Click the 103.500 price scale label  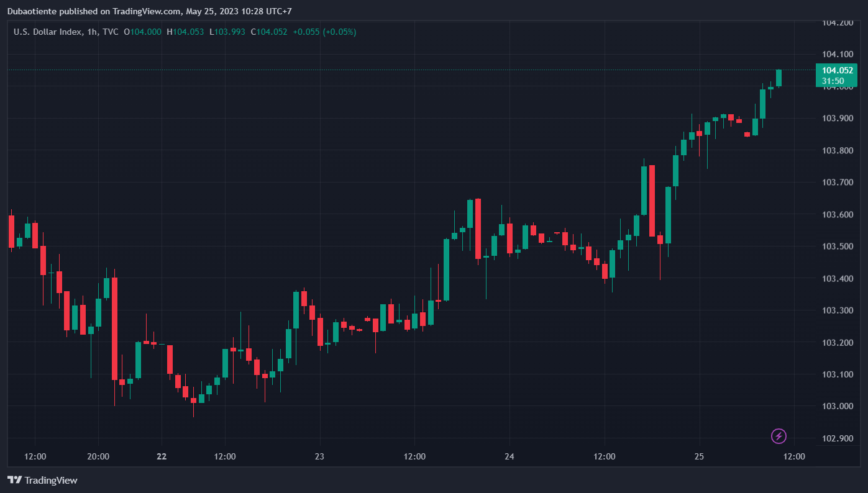click(837, 246)
